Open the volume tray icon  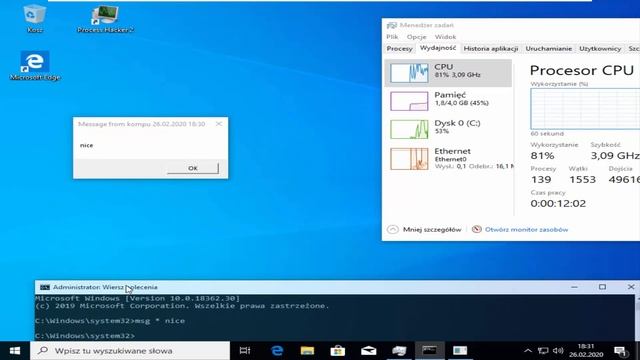[x=558, y=351]
